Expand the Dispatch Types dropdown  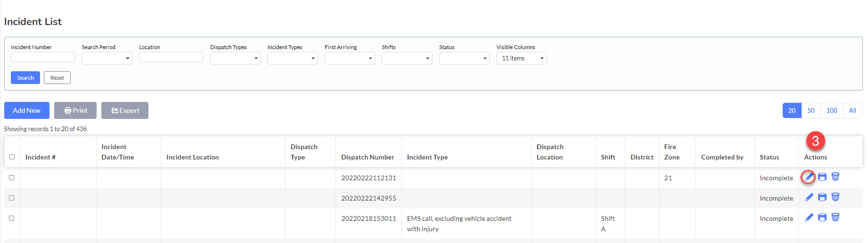tap(235, 58)
